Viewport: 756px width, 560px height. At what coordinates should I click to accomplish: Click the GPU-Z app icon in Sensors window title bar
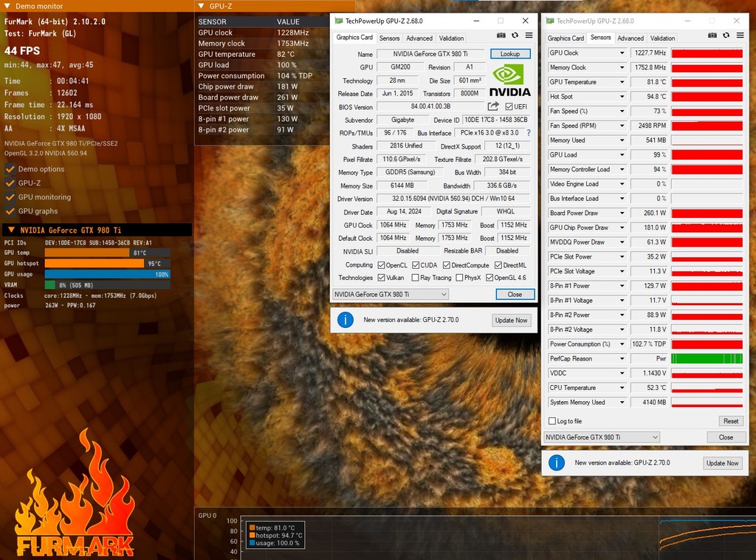[x=549, y=21]
